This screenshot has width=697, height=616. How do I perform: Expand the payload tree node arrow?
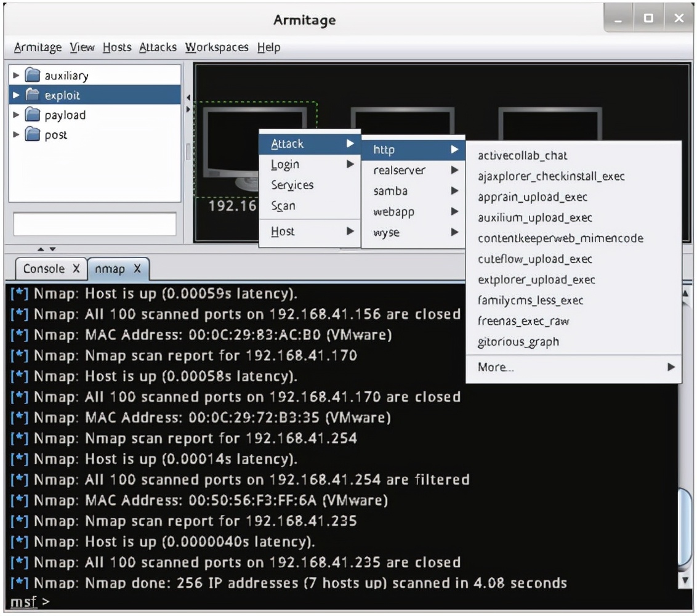point(17,115)
